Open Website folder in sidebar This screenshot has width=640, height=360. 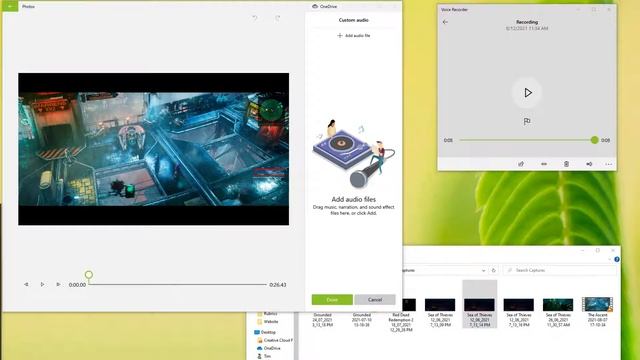[x=268, y=322]
